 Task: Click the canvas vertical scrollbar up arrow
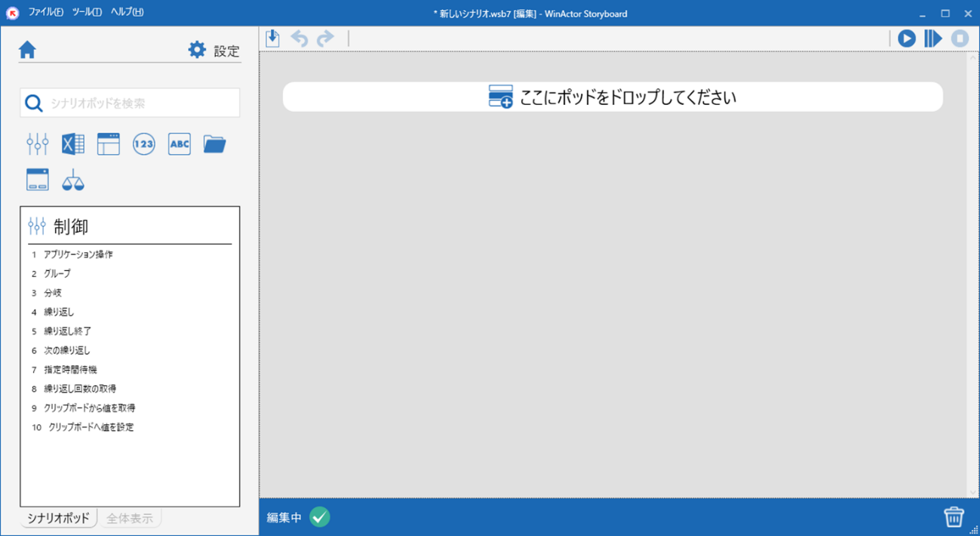[973, 58]
